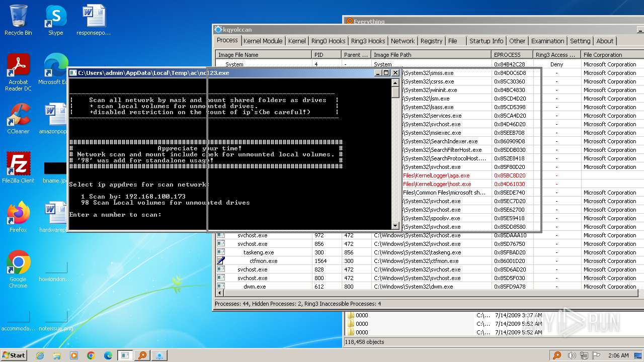Click the console scrollbar down arrow
Screen dimensions: 644x362
click(x=395, y=226)
